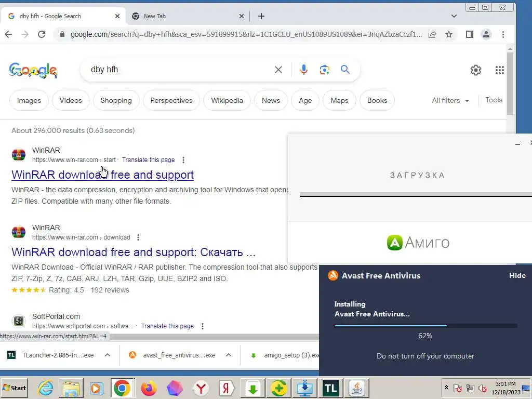
Task: Close the New Tab tab
Action: tap(241, 16)
